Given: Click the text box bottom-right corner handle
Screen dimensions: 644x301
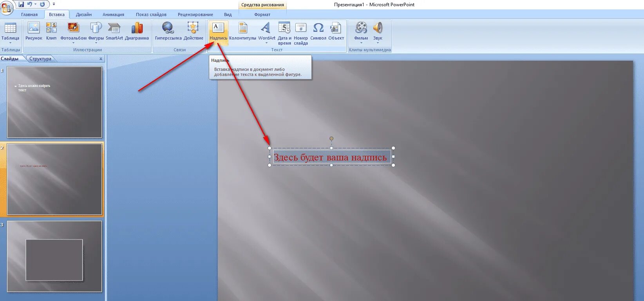Looking at the screenshot, I should click(x=393, y=165).
